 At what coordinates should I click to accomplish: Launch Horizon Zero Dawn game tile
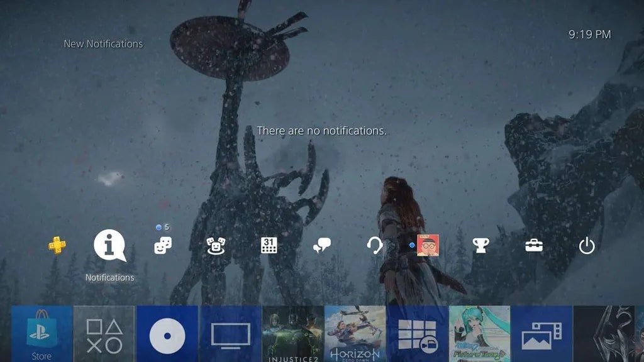pyautogui.click(x=355, y=334)
